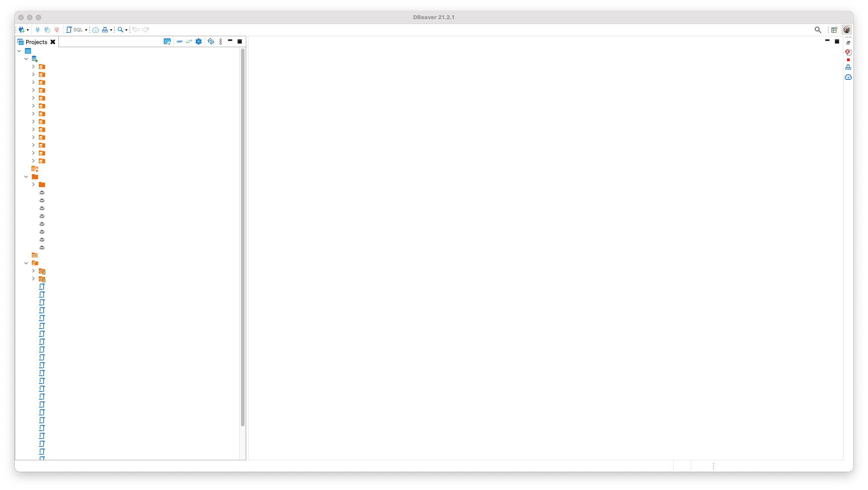Click the DBeaver community avatar icon
Viewport: 868px width, 490px height.
(846, 30)
